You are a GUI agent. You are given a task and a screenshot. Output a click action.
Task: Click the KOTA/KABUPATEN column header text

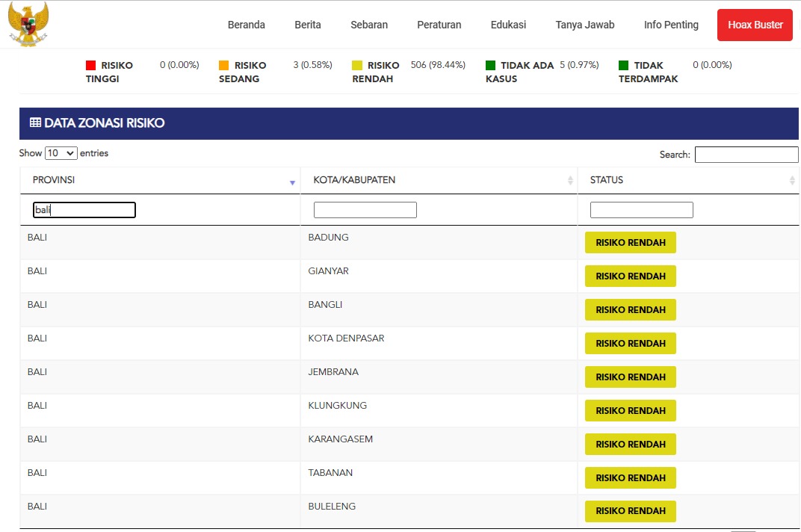pos(354,180)
